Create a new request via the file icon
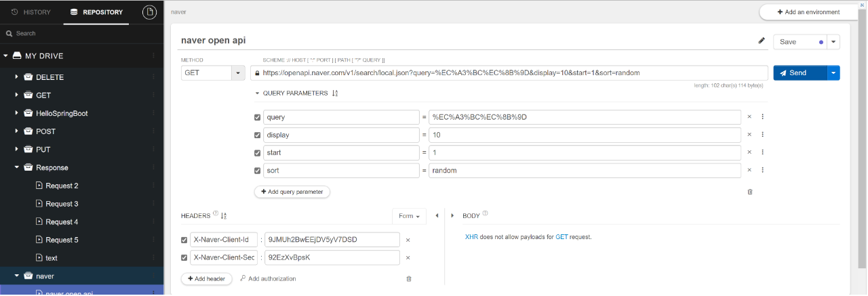The height and width of the screenshot is (296, 868). pos(149,12)
